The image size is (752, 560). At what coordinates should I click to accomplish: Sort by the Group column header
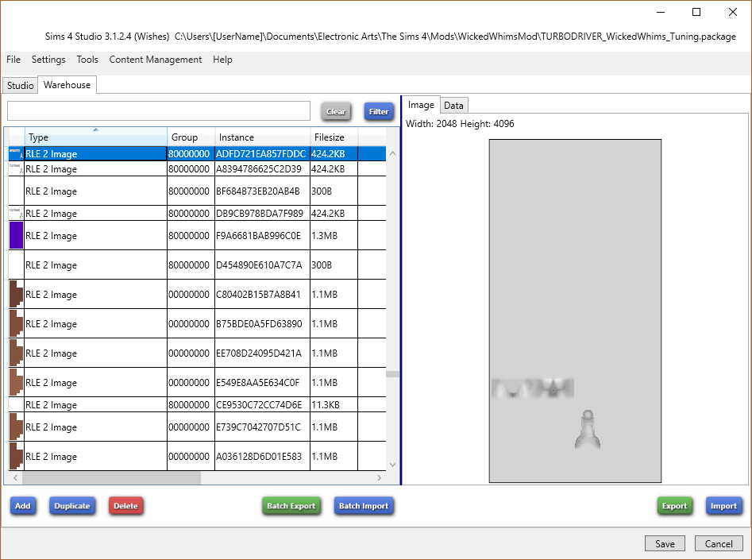click(x=191, y=137)
